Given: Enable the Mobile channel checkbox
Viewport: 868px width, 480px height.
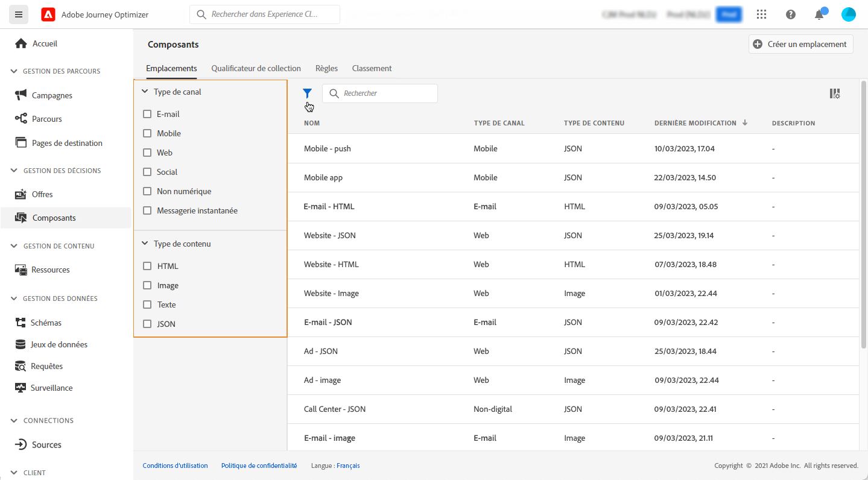Looking at the screenshot, I should pyautogui.click(x=147, y=133).
